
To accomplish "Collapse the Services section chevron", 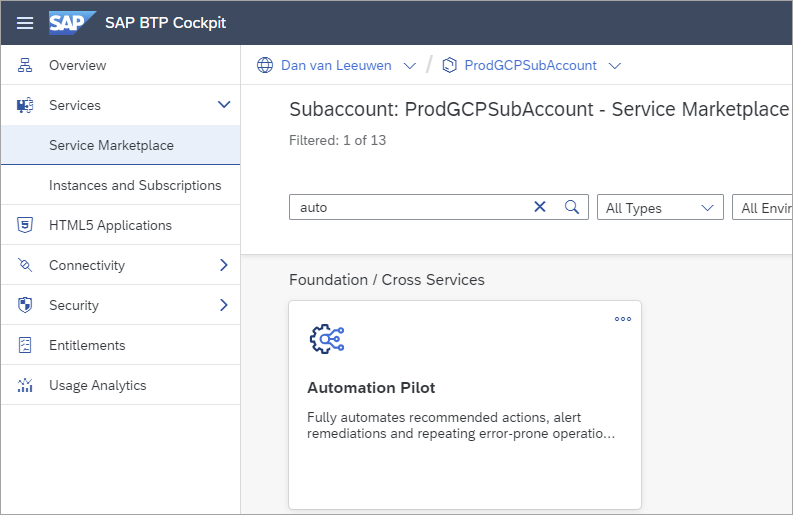I will click(x=224, y=105).
